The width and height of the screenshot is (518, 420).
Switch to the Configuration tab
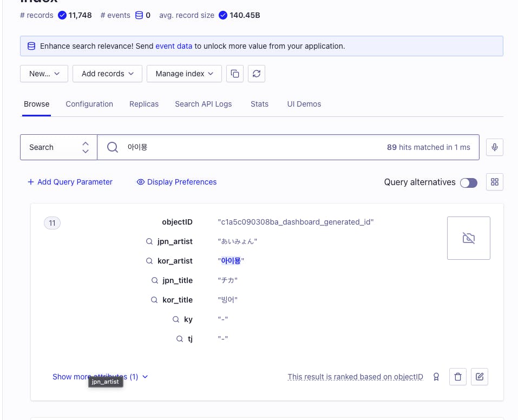pos(89,104)
